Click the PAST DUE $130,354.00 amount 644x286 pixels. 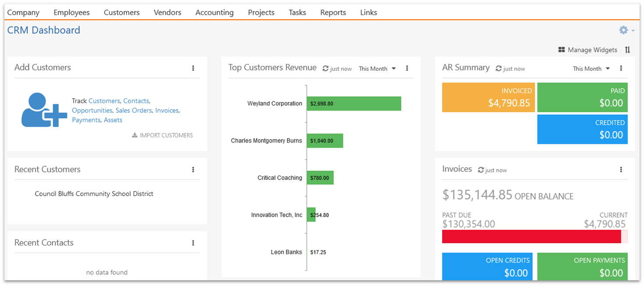[468, 224]
